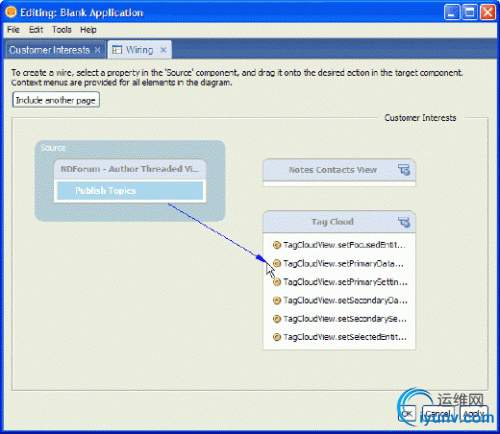Click the icon beside TagCloudView.setPrimarySettin...

pyautogui.click(x=276, y=282)
